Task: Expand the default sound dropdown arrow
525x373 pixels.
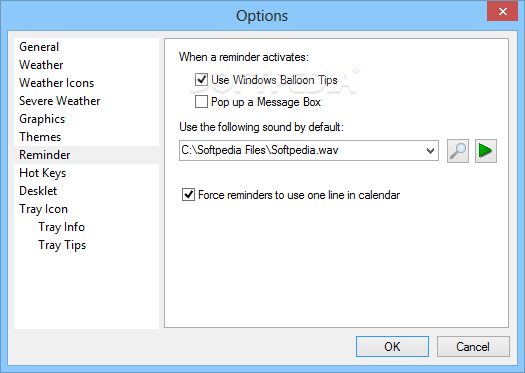Action: [x=430, y=151]
